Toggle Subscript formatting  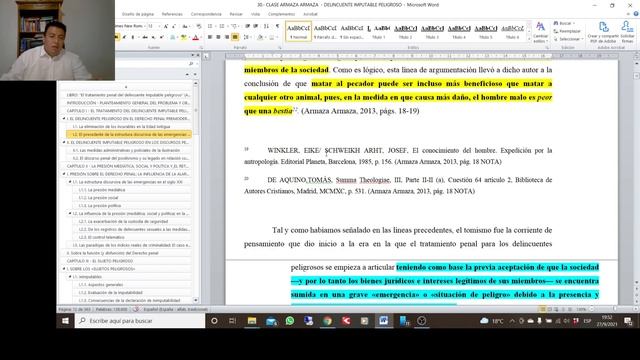click(x=153, y=37)
